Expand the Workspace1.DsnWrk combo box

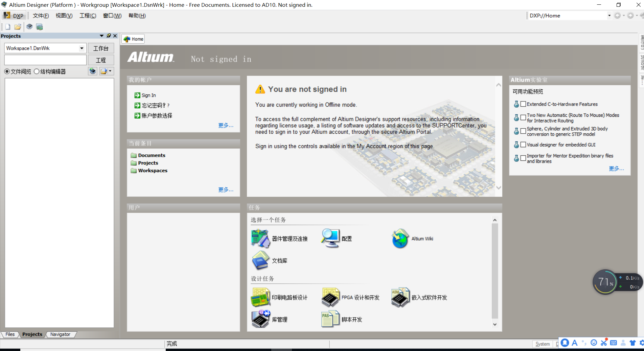click(x=82, y=48)
